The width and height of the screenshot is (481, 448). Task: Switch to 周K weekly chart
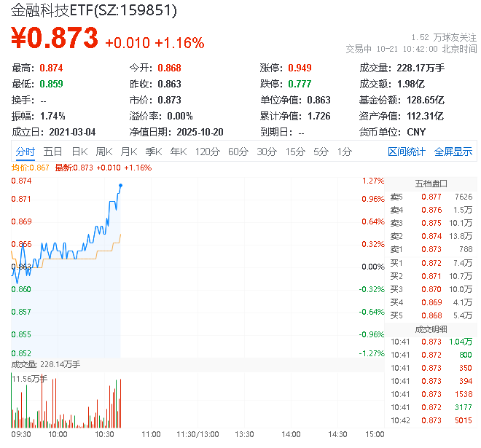coord(104,152)
